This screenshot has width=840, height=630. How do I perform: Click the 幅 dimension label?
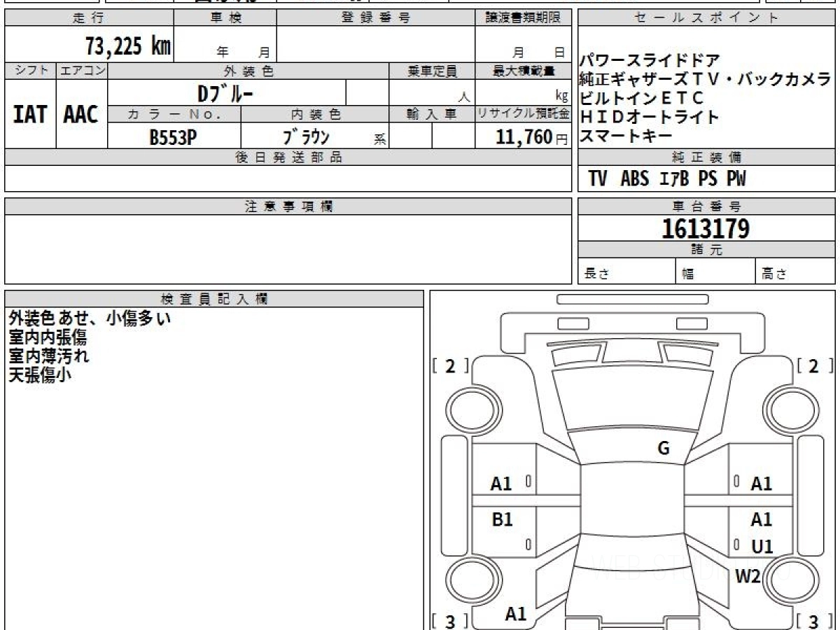pyautogui.click(x=688, y=274)
